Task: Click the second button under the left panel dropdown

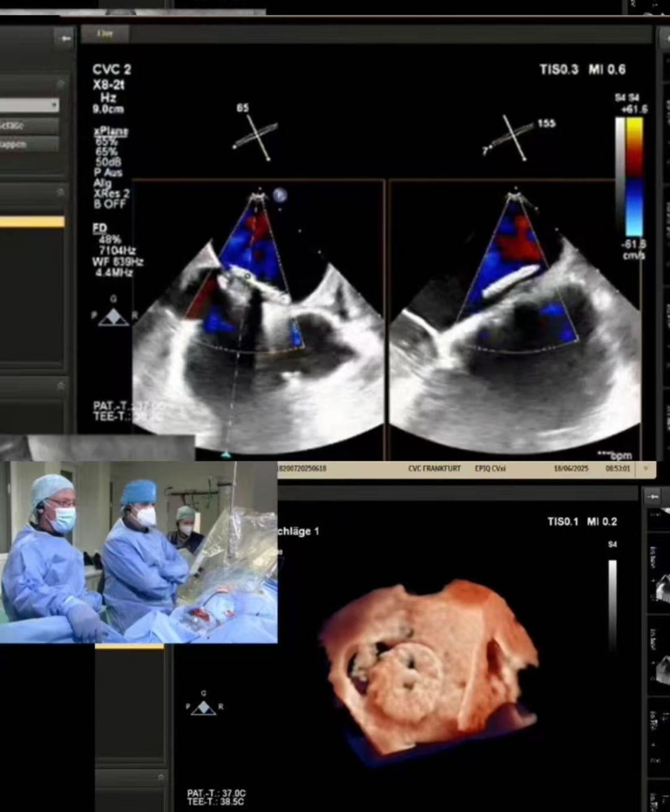Action: point(30,144)
